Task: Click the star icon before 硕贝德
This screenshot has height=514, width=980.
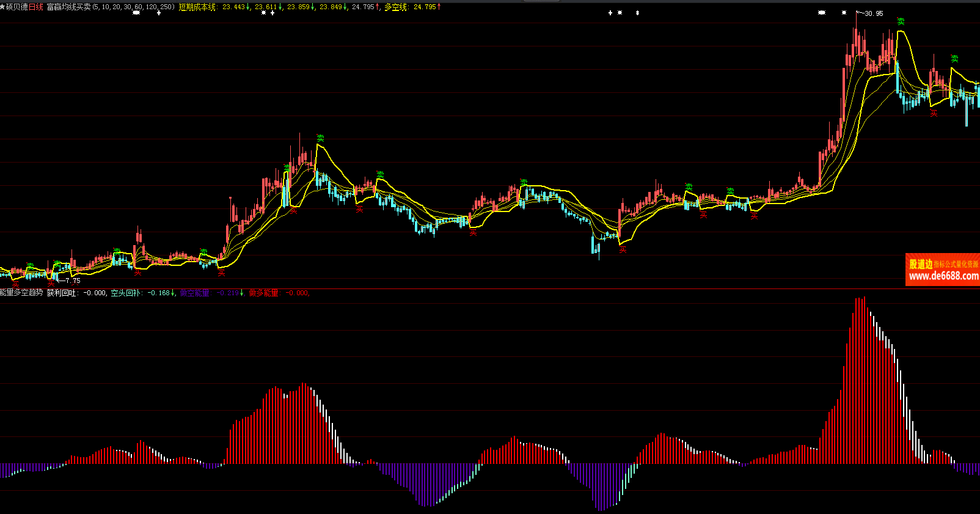Action: pos(3,7)
